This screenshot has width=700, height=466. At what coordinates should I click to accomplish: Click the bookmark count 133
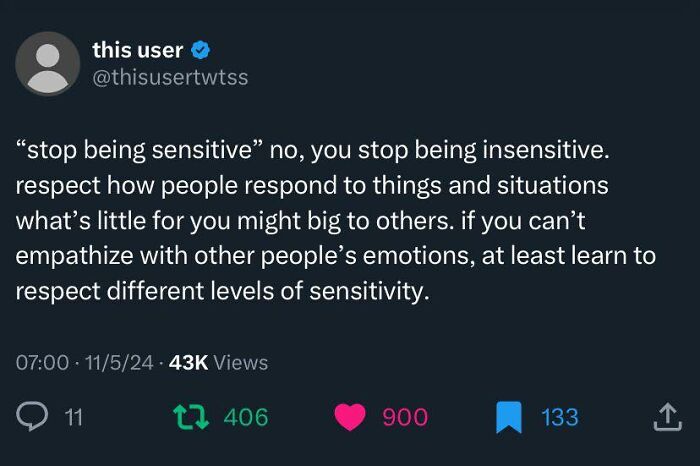click(x=560, y=417)
